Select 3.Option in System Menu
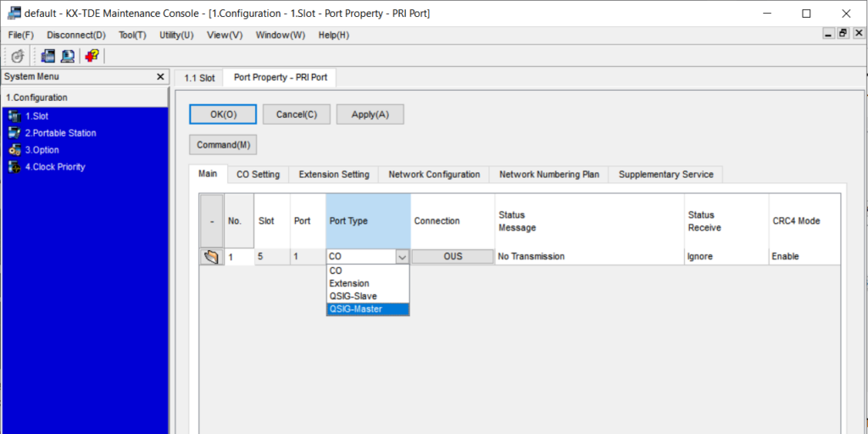The width and height of the screenshot is (868, 434). pyautogui.click(x=41, y=150)
